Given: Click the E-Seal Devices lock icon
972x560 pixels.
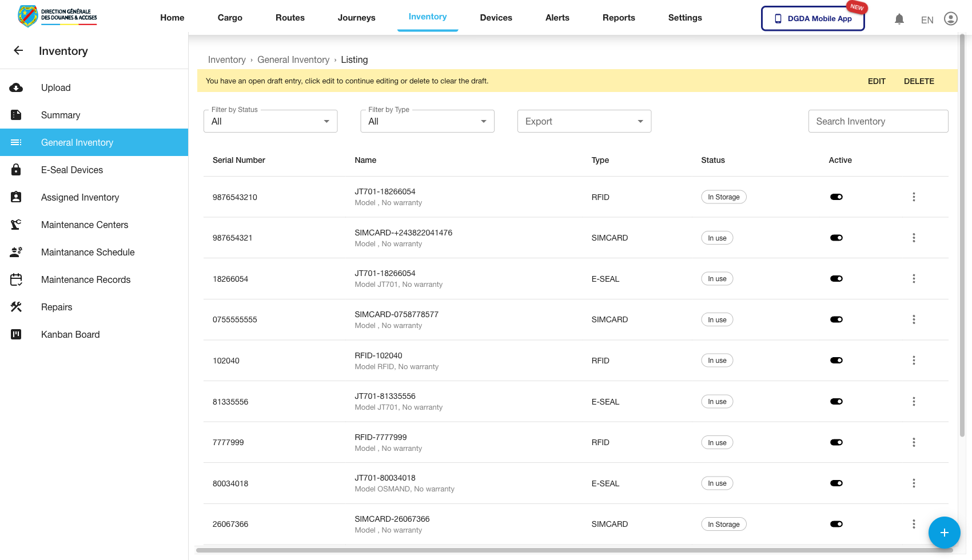Looking at the screenshot, I should [x=16, y=170].
